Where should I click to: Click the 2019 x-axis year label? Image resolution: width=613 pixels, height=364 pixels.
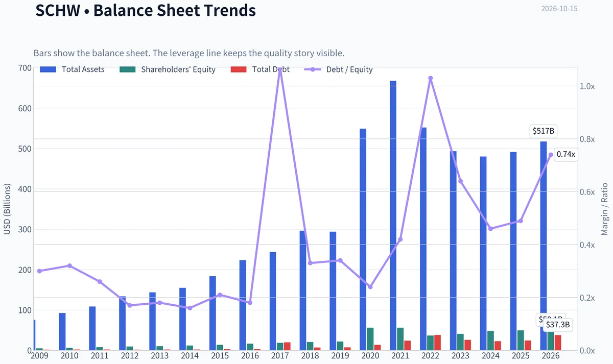pyautogui.click(x=340, y=355)
